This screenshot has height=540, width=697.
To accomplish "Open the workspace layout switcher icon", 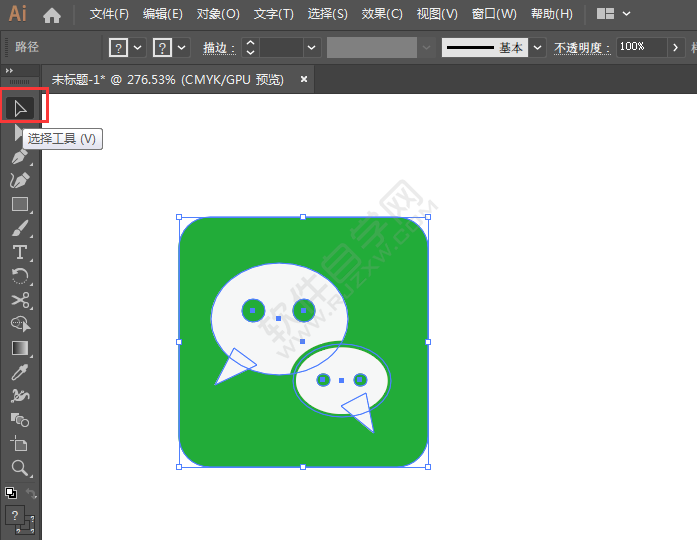I will coord(605,14).
